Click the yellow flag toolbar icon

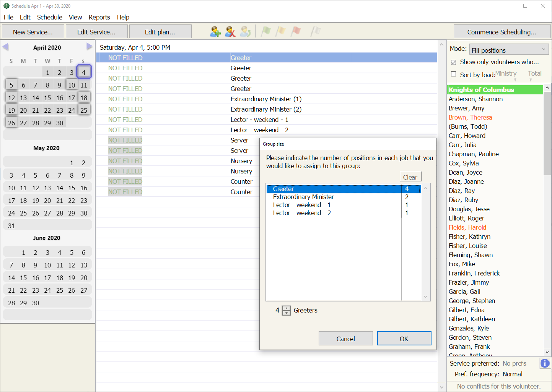click(x=281, y=31)
